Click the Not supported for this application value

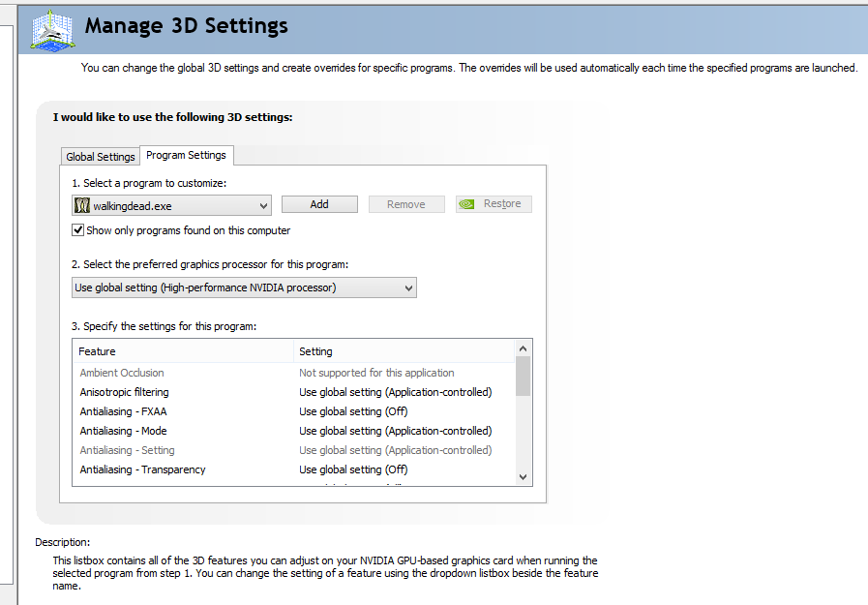coord(376,373)
